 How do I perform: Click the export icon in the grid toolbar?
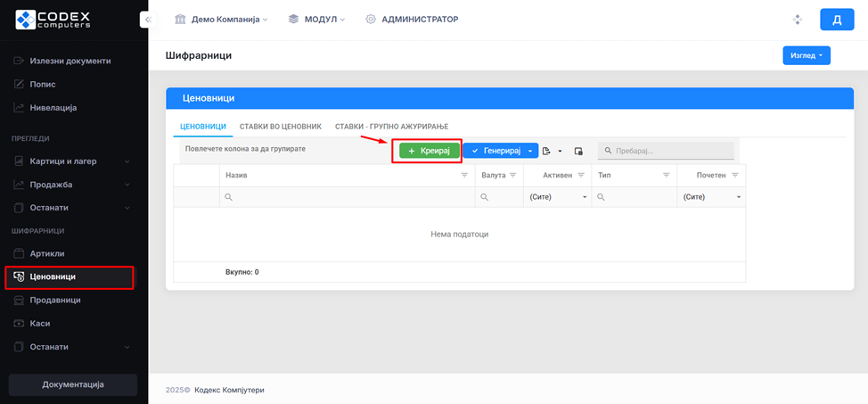click(x=547, y=152)
